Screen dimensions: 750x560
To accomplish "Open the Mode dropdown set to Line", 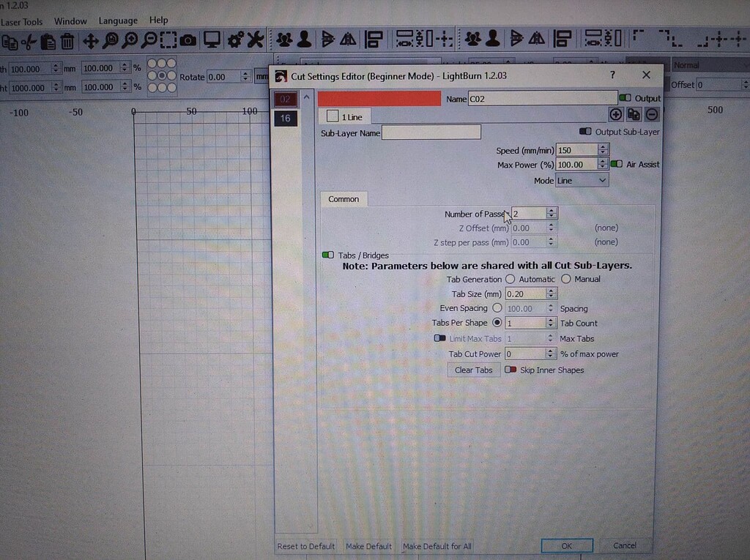I will [581, 180].
